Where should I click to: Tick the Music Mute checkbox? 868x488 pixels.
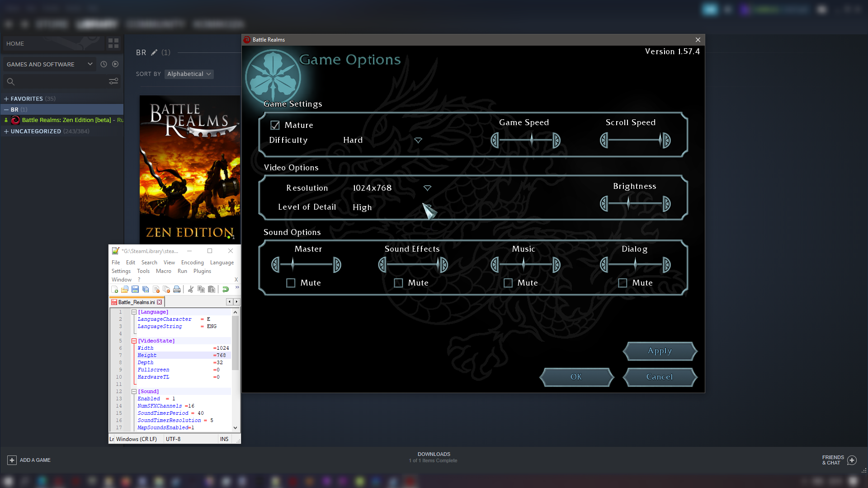coord(508,283)
